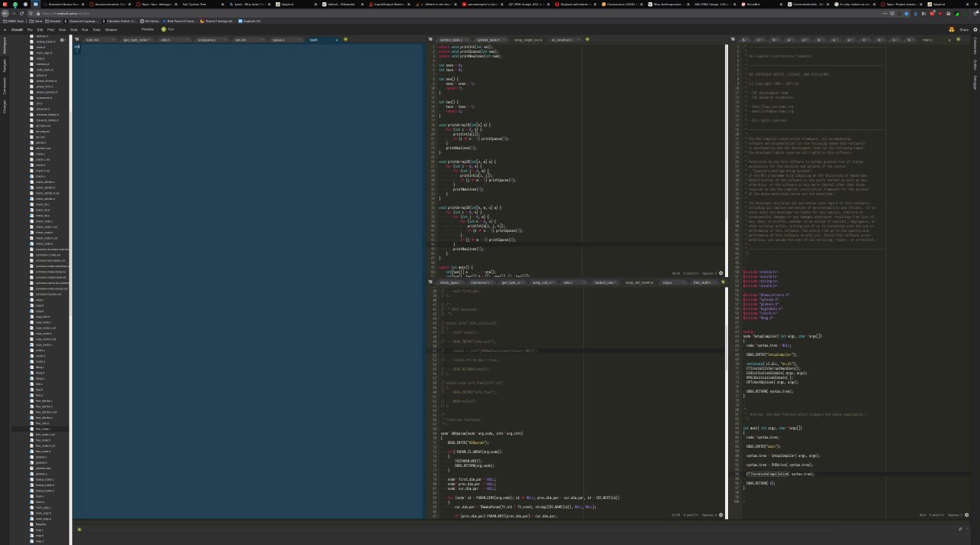980x545 pixels.
Task: Click the pane menu icon left of symbol_table.c
Action: point(431,39)
